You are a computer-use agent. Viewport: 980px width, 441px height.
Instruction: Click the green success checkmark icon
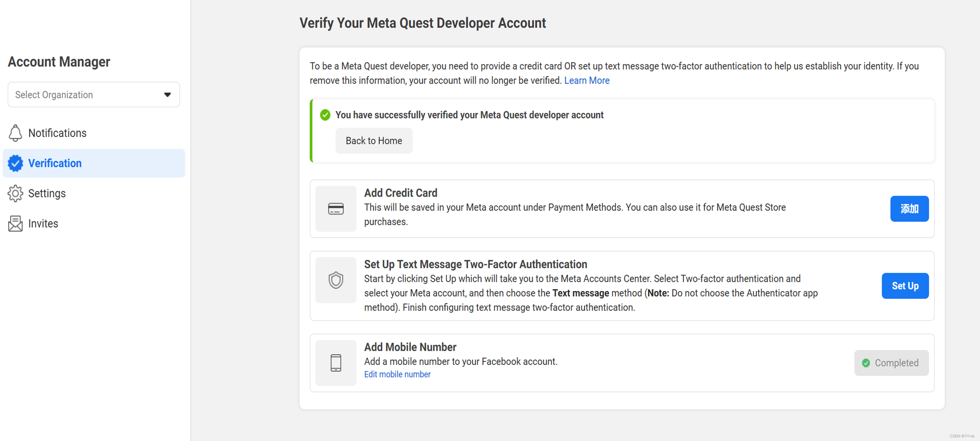(x=325, y=115)
